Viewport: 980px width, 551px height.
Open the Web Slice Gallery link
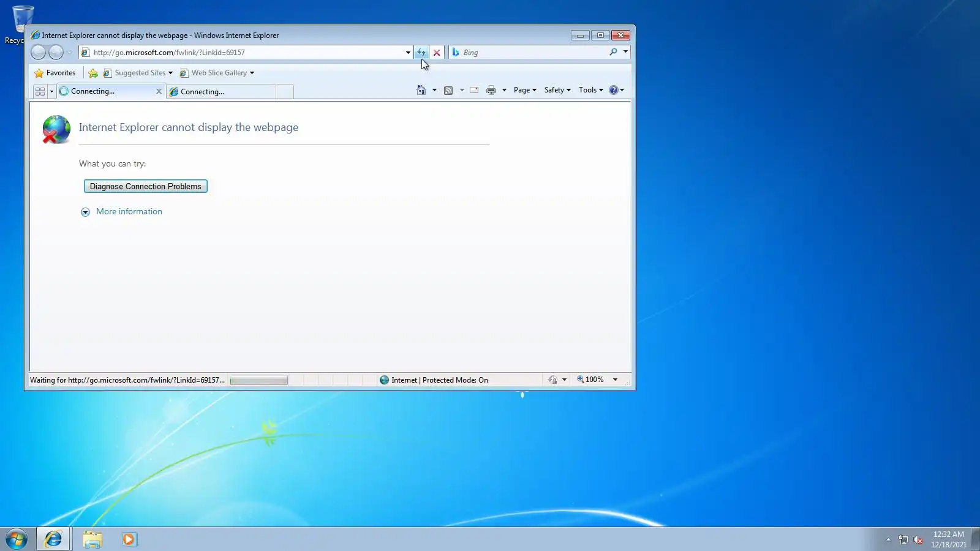pyautogui.click(x=217, y=73)
